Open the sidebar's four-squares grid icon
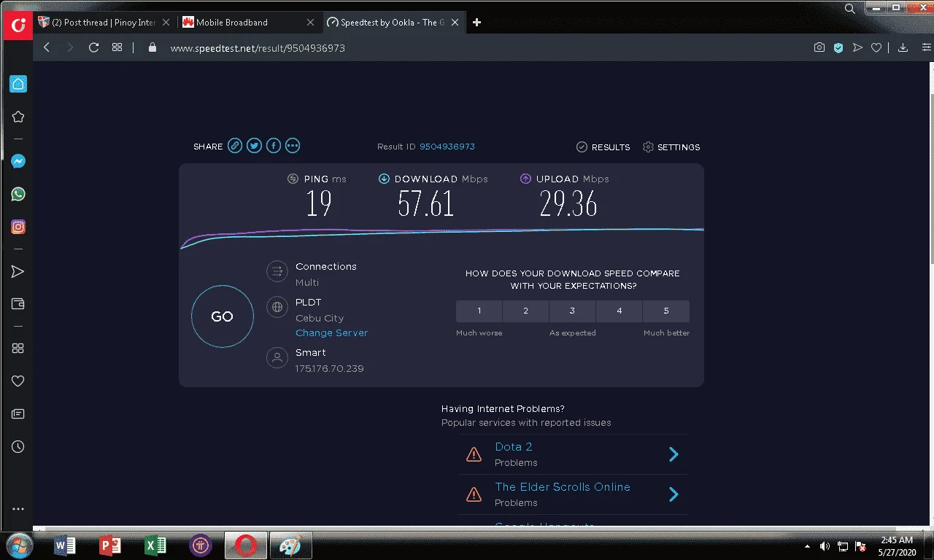The width and height of the screenshot is (934, 560). pos(18,349)
